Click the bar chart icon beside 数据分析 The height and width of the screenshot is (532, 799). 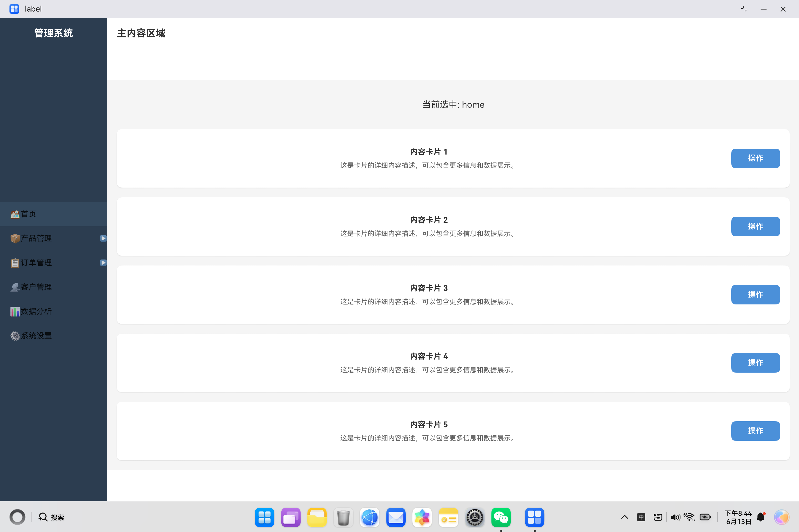[x=15, y=311]
